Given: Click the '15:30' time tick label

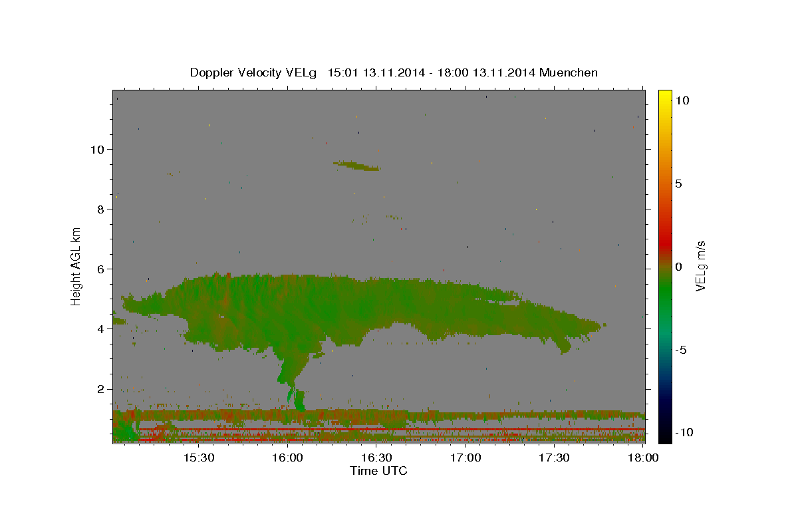Looking at the screenshot, I should (198, 458).
